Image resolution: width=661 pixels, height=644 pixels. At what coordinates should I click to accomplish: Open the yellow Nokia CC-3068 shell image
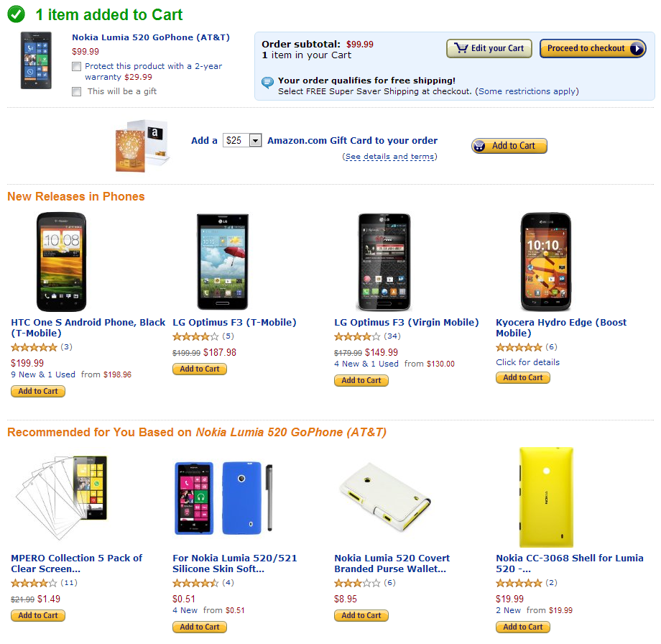pos(546,497)
